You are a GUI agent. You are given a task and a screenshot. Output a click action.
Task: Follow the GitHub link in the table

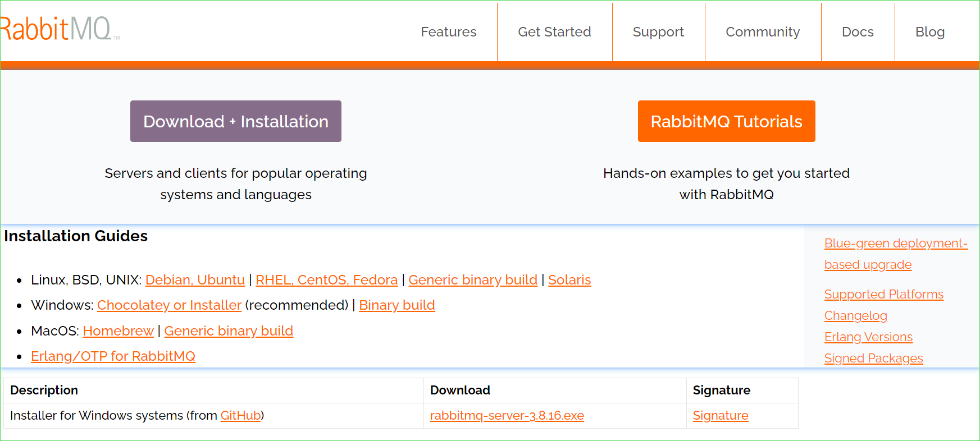point(240,415)
